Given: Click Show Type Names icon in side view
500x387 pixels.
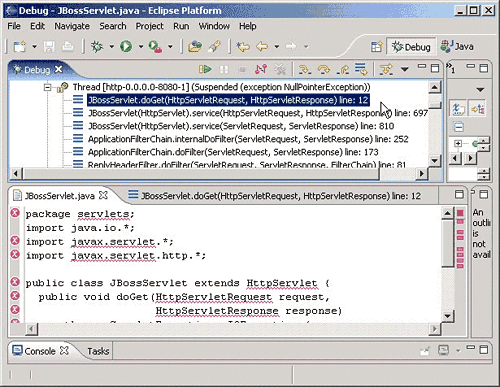Looking at the screenshot, I should pyautogui.click(x=458, y=109).
